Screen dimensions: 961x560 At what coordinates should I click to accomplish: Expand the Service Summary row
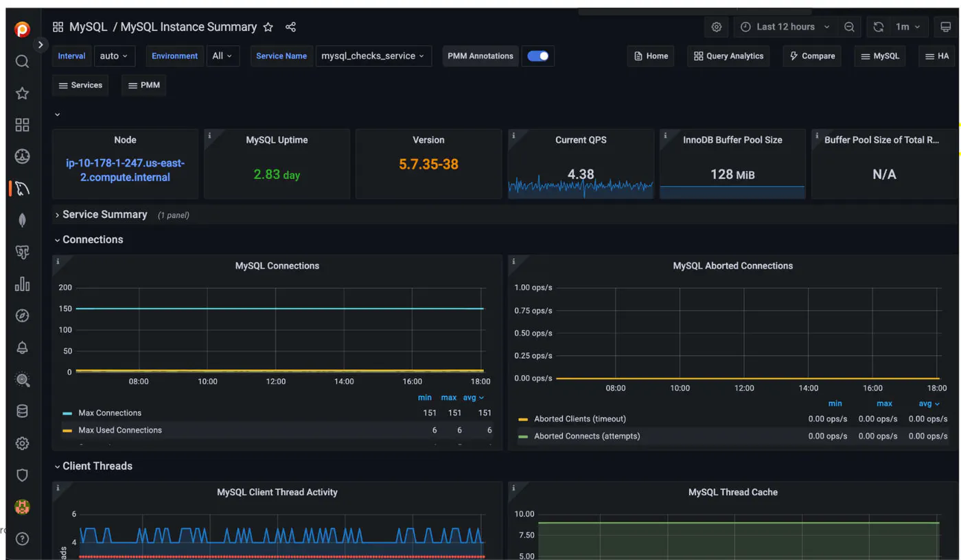point(105,215)
